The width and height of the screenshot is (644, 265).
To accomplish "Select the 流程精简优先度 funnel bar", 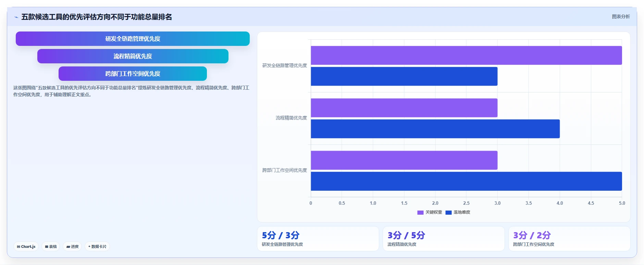I will click(133, 56).
